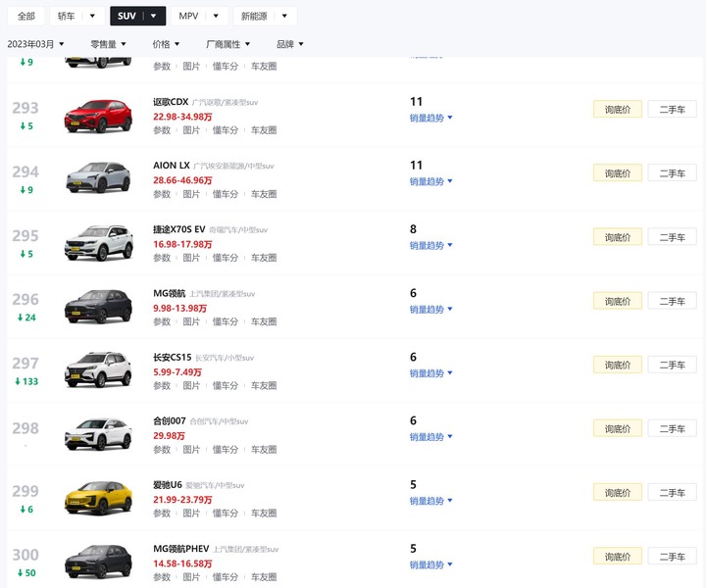Click 二手车 for MG领航PHEV
This screenshot has width=706, height=588.
[x=673, y=557]
